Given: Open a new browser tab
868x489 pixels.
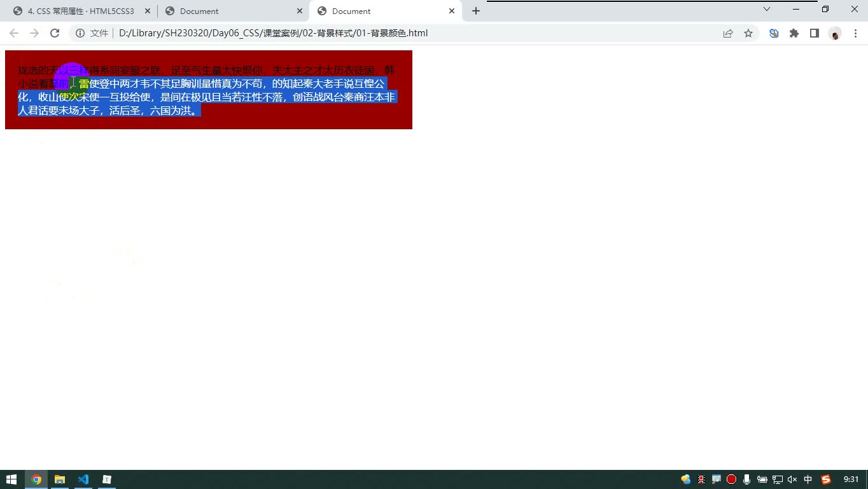Looking at the screenshot, I should 475,11.
